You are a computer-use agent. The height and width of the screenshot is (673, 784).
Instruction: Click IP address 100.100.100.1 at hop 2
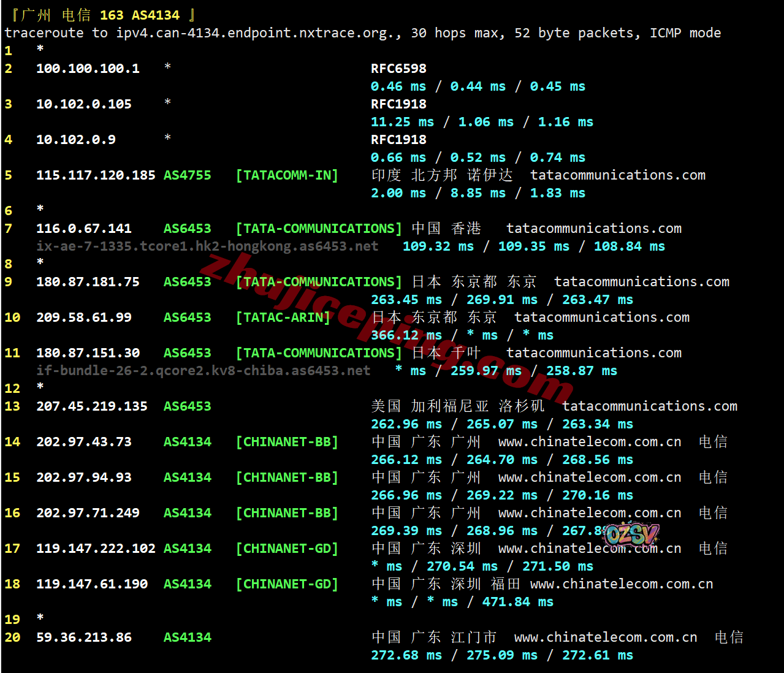88,69
